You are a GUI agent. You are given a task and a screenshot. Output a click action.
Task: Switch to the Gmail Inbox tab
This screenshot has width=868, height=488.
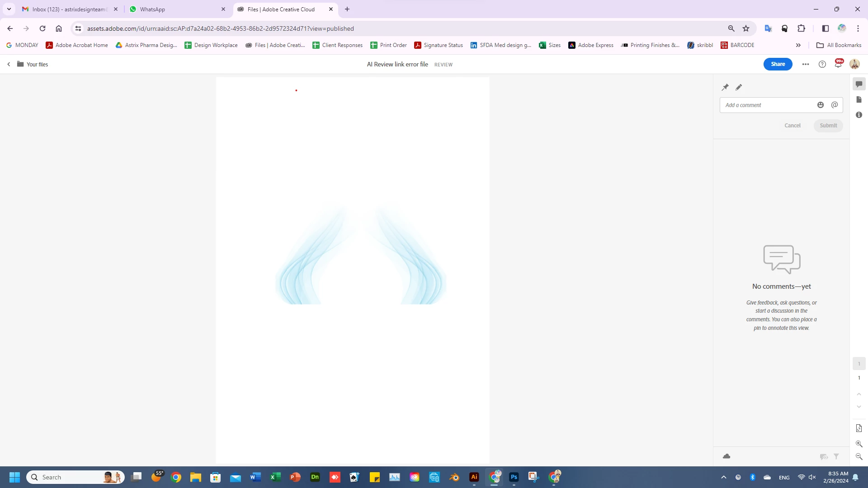pyautogui.click(x=68, y=9)
